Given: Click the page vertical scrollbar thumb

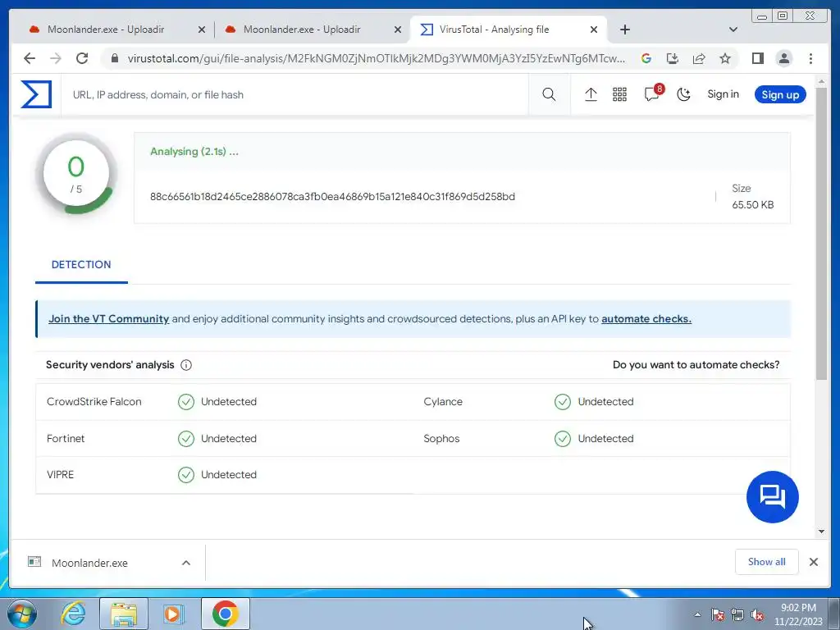Looking at the screenshot, I should (x=821, y=233).
